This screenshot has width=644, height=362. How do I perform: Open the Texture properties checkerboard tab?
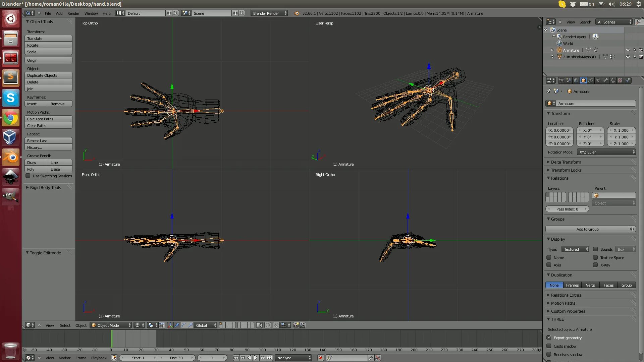click(620, 80)
